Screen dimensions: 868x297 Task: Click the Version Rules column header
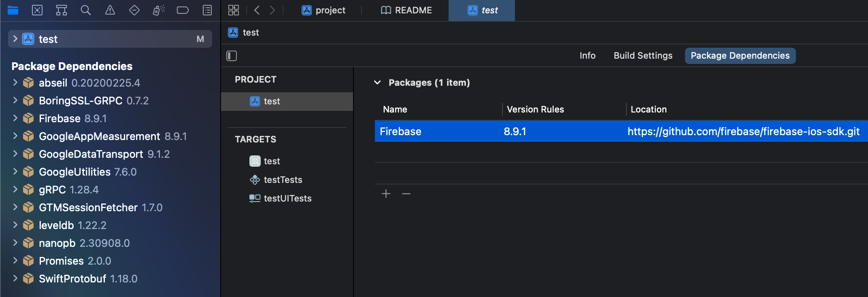[x=535, y=109]
